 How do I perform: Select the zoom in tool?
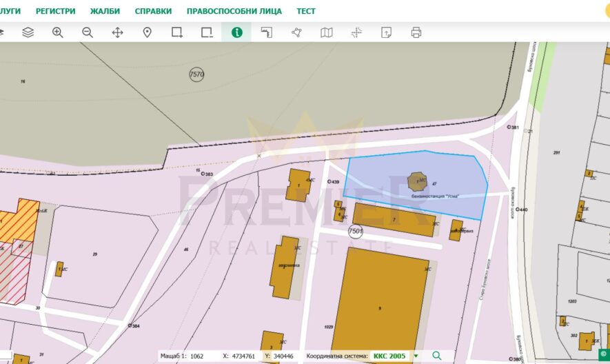[x=58, y=32]
